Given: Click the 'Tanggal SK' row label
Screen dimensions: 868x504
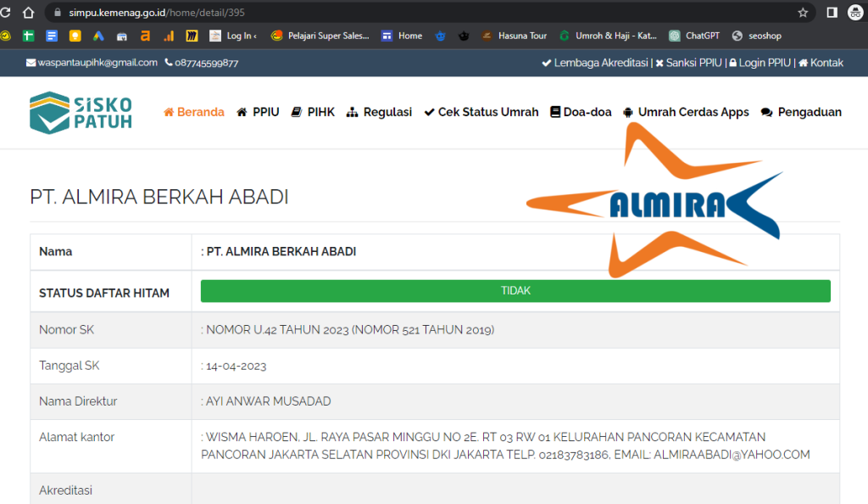Looking at the screenshot, I should [70, 366].
